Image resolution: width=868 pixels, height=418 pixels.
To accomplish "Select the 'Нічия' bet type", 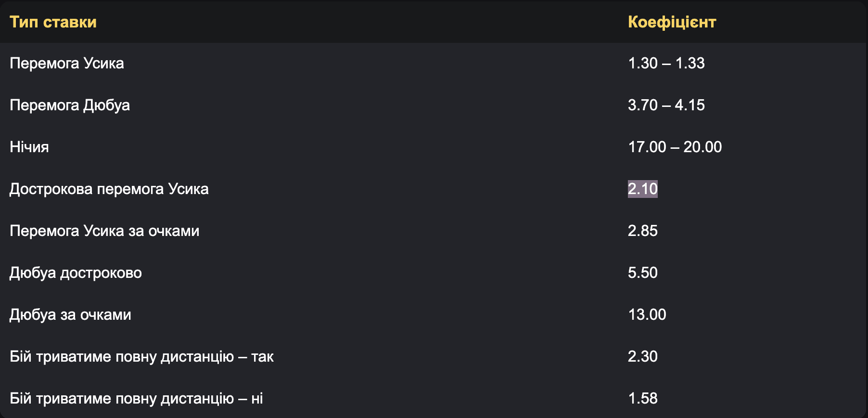I will 29,147.
